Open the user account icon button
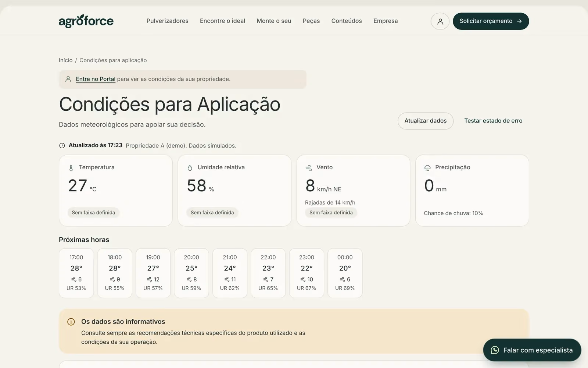This screenshot has height=368, width=588. (440, 21)
